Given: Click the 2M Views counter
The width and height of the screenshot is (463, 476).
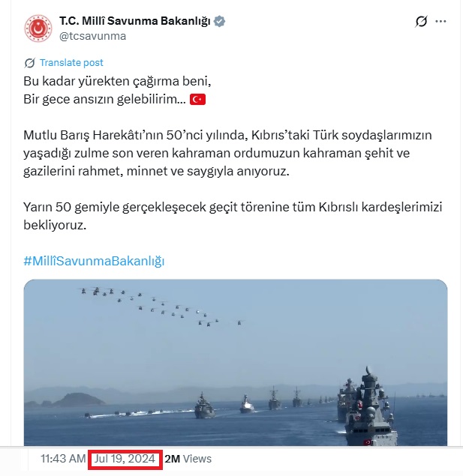Looking at the screenshot, I should [188, 459].
